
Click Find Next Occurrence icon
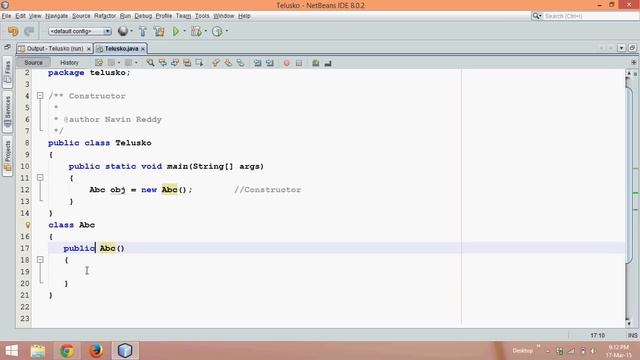point(175,62)
